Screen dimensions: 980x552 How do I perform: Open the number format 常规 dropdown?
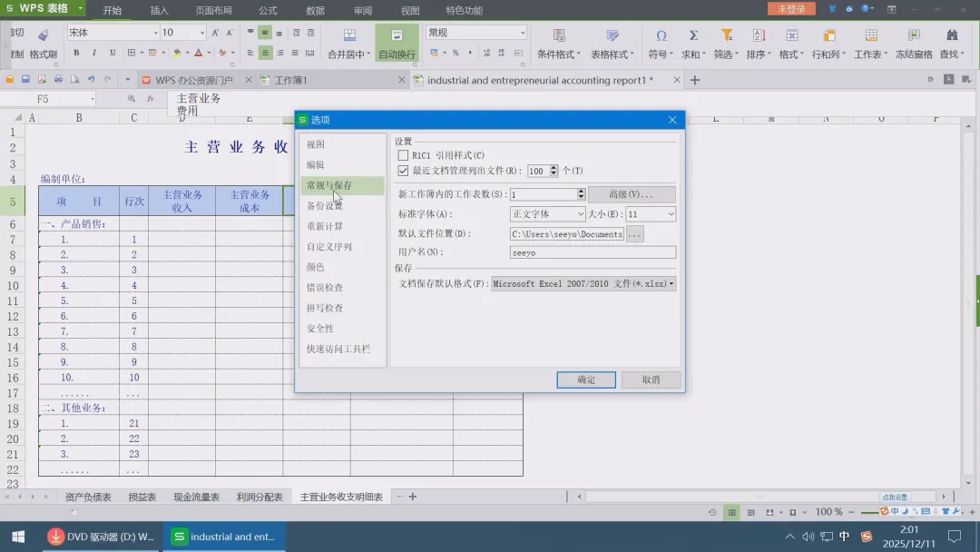pyautogui.click(x=523, y=33)
